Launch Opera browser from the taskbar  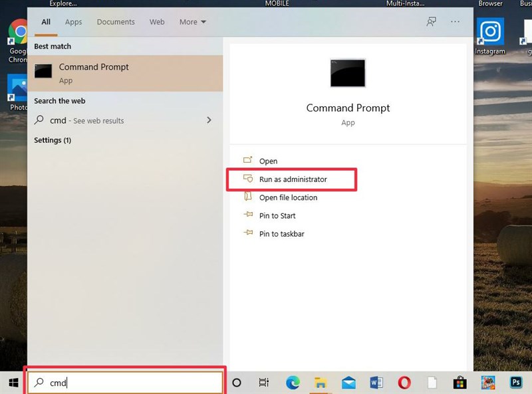404,383
